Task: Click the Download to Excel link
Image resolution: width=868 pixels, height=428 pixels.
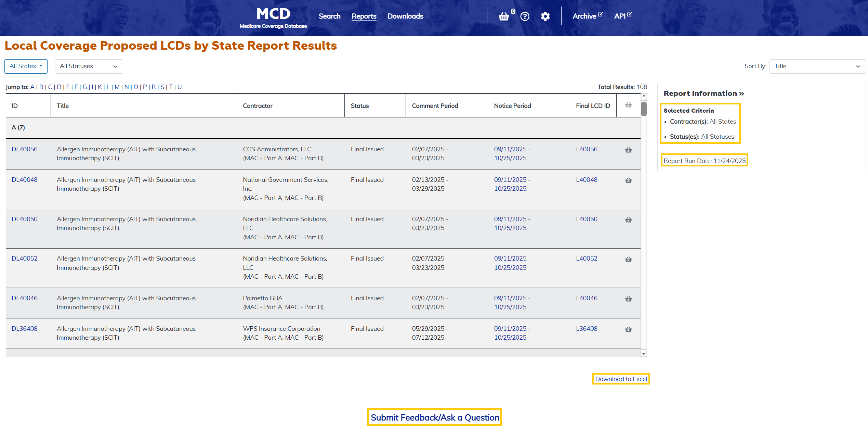Action: pos(621,379)
